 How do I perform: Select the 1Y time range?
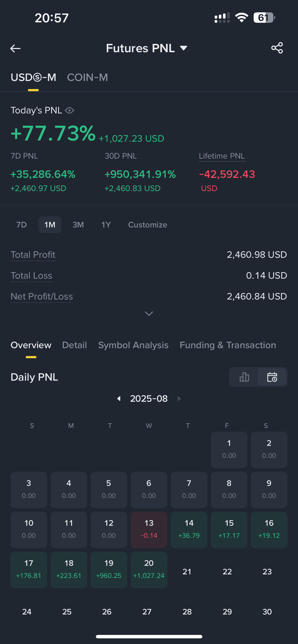106,225
